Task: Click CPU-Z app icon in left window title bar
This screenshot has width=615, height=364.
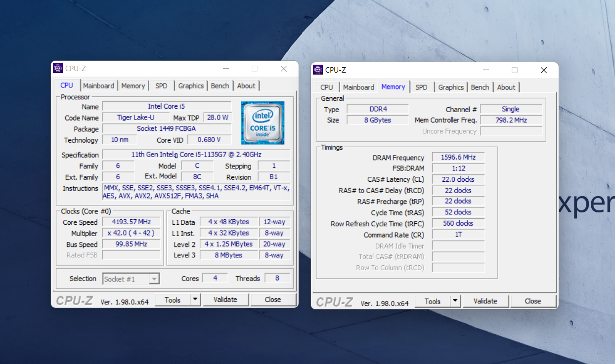Action: (x=58, y=69)
